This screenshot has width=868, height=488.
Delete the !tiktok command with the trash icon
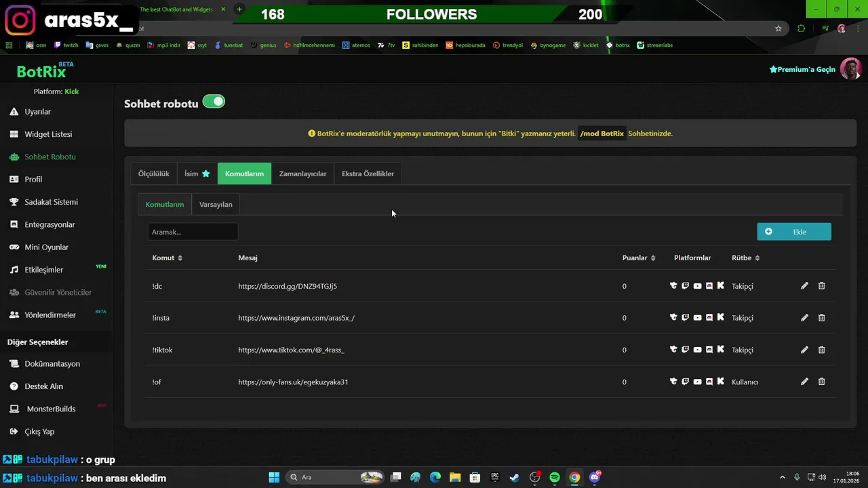821,350
